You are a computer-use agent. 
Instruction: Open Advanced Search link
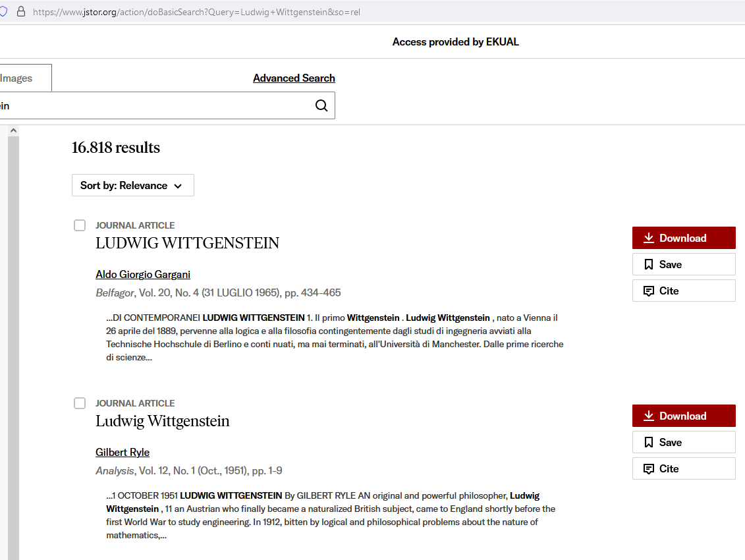pos(294,78)
